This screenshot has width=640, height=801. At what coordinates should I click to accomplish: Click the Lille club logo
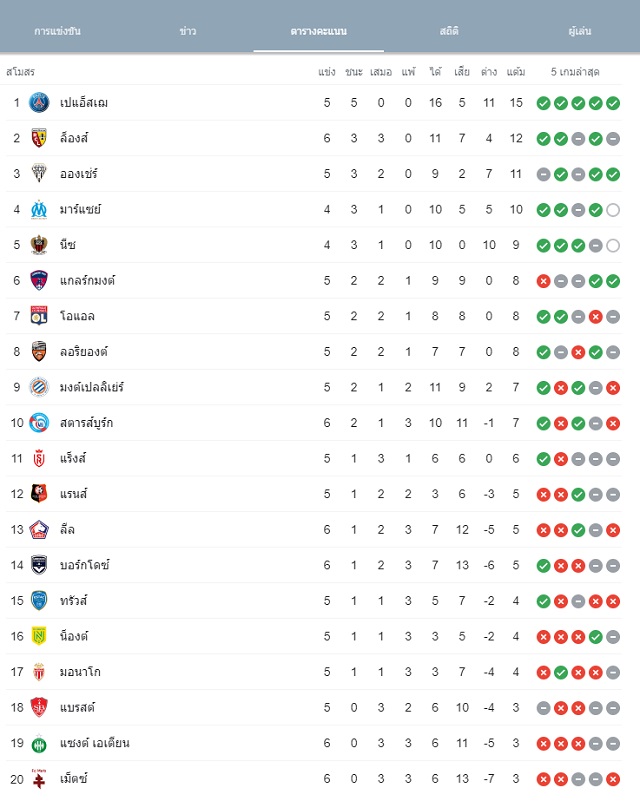pyautogui.click(x=39, y=530)
